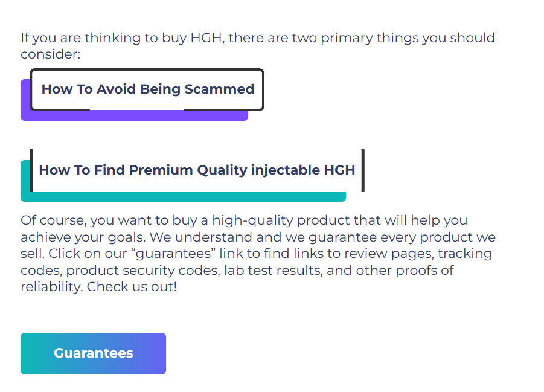
Task: Click the phrase "high-quality product"
Action: (278, 220)
